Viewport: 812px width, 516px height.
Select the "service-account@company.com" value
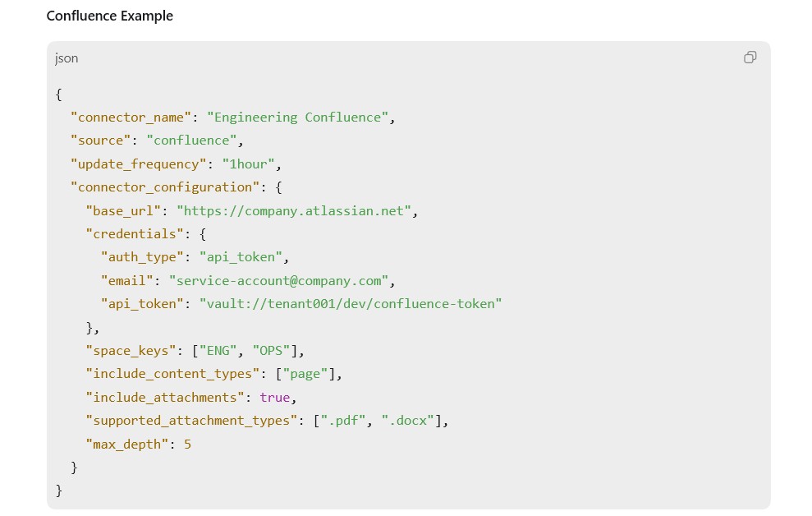pos(279,281)
